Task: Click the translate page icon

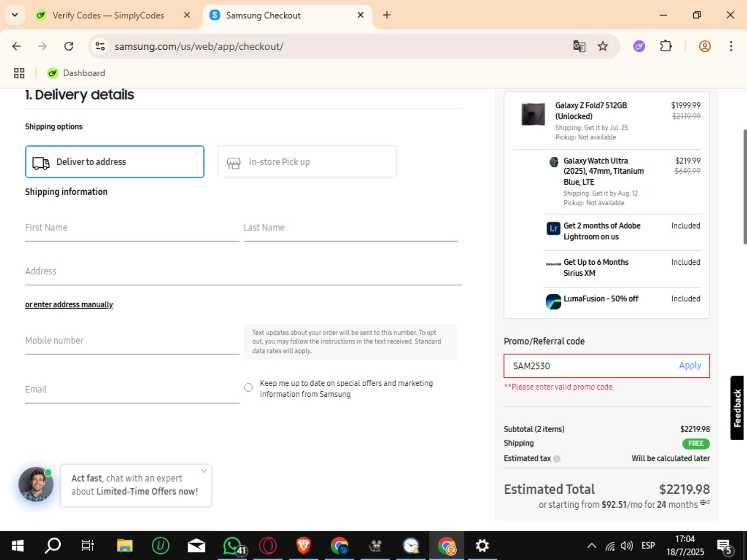Action: click(x=579, y=46)
